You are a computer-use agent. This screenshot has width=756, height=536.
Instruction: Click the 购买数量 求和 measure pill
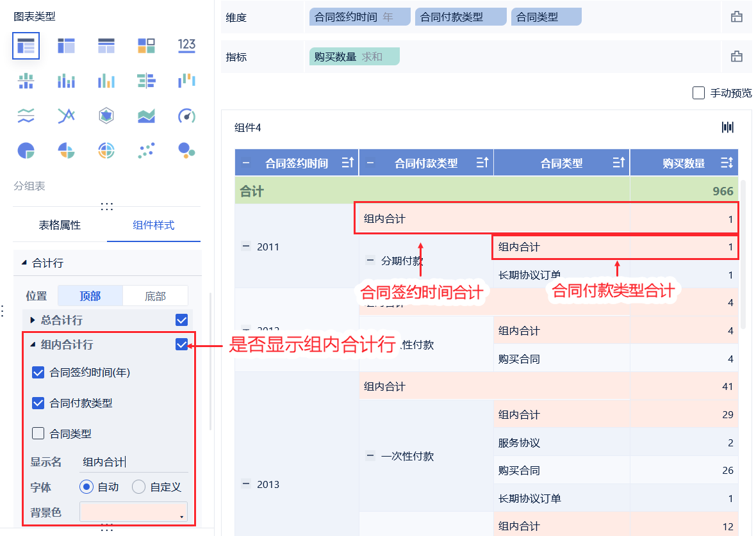tap(354, 56)
